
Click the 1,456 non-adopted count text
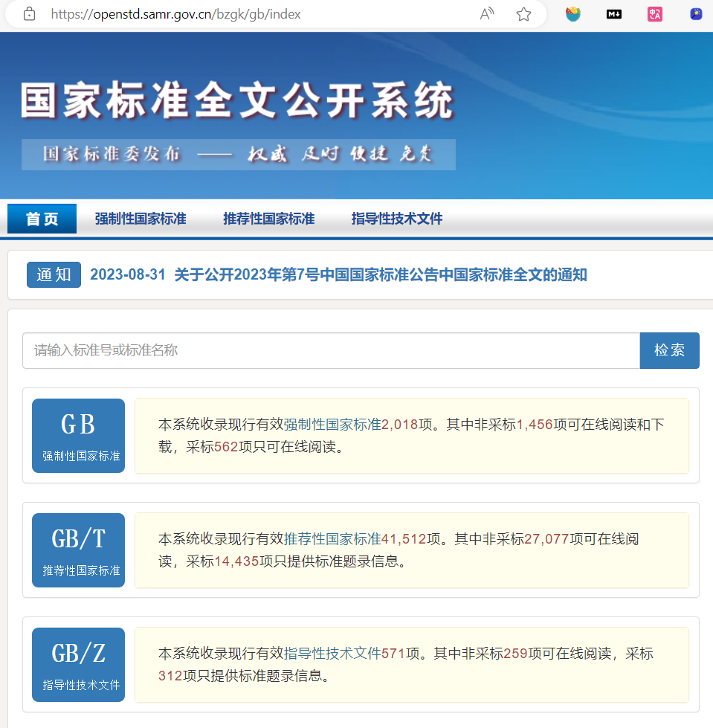pos(535,425)
